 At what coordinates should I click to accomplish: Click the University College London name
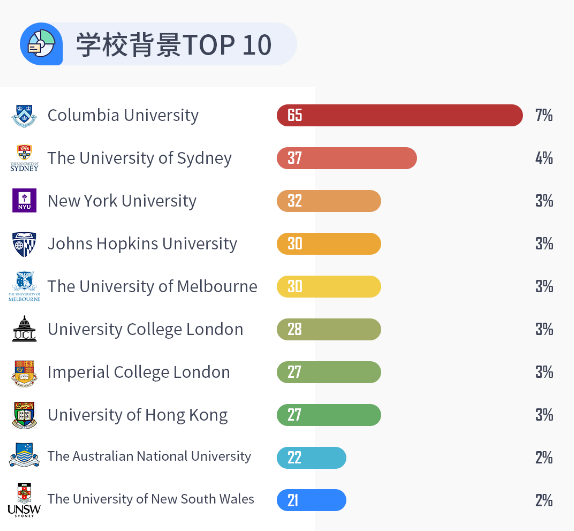[x=145, y=329]
